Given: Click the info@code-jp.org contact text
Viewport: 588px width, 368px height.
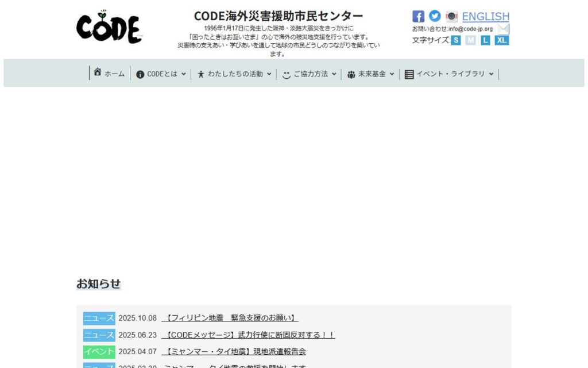Looking at the screenshot, I should 470,29.
